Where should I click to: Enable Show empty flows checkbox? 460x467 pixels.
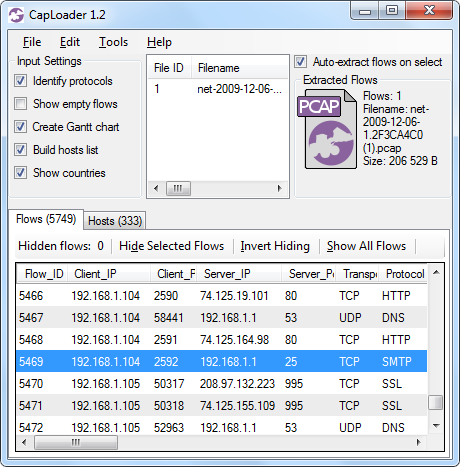click(x=20, y=104)
